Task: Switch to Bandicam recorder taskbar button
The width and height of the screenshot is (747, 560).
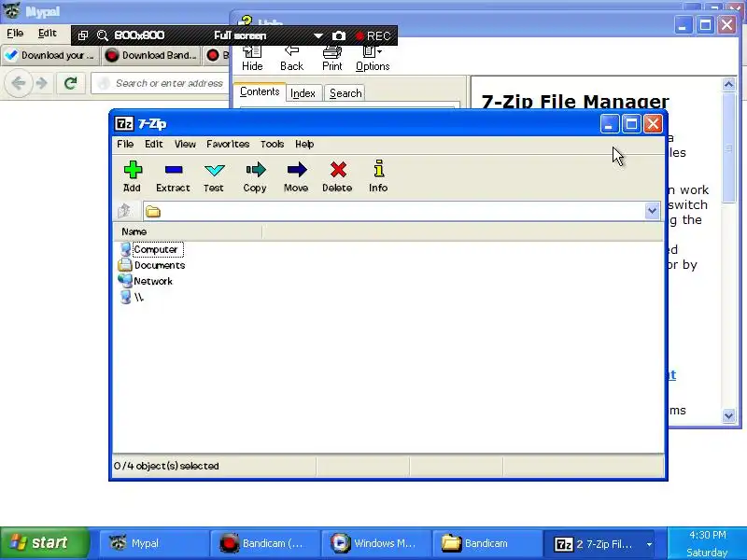Action: point(264,543)
